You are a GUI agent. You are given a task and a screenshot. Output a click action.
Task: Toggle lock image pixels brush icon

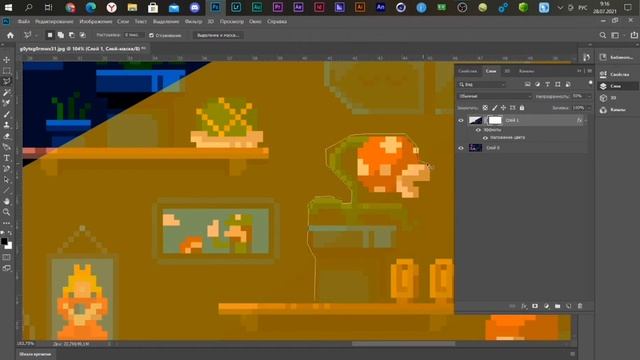click(494, 108)
